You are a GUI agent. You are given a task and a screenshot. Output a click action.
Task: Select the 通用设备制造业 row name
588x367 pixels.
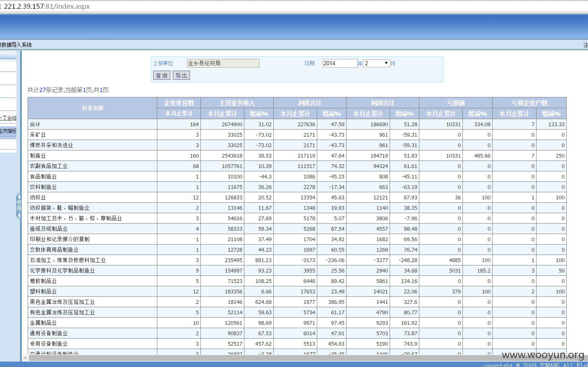(x=49, y=333)
